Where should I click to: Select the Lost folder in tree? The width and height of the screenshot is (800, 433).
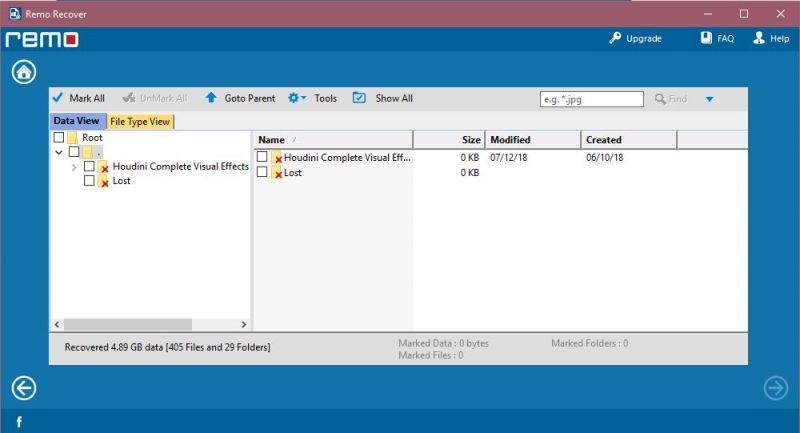pos(121,181)
